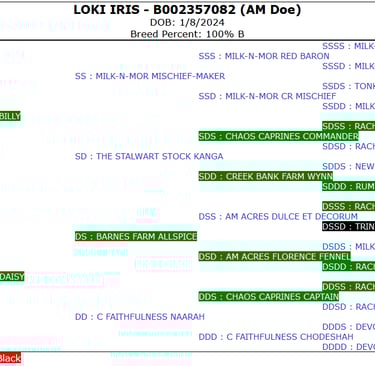Open the SSDD entry
The height and width of the screenshot is (366, 375).
tap(348, 106)
